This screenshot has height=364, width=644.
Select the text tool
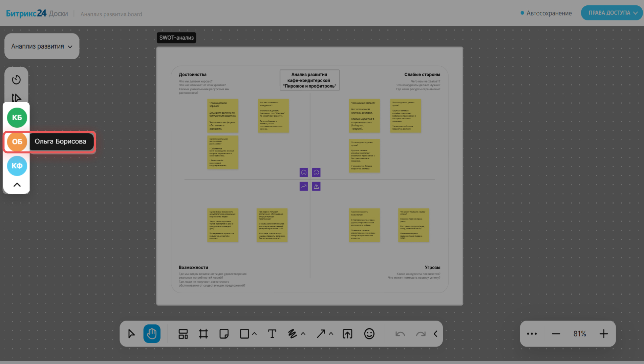(x=272, y=334)
